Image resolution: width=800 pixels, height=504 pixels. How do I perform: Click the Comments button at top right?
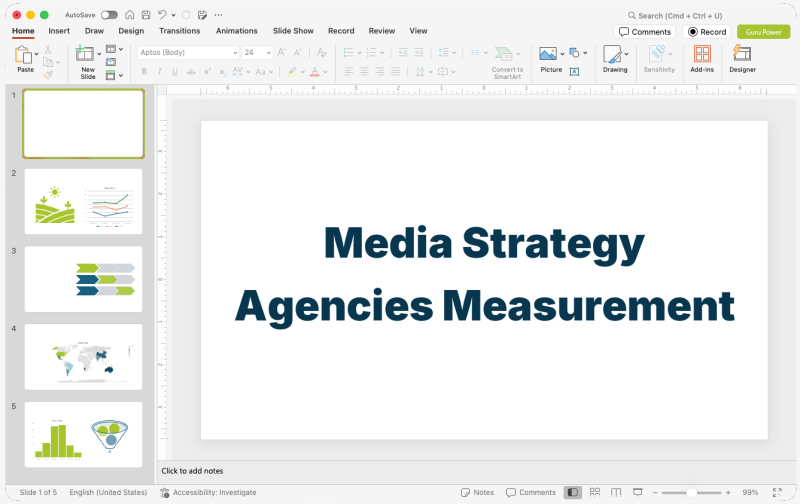[645, 32]
